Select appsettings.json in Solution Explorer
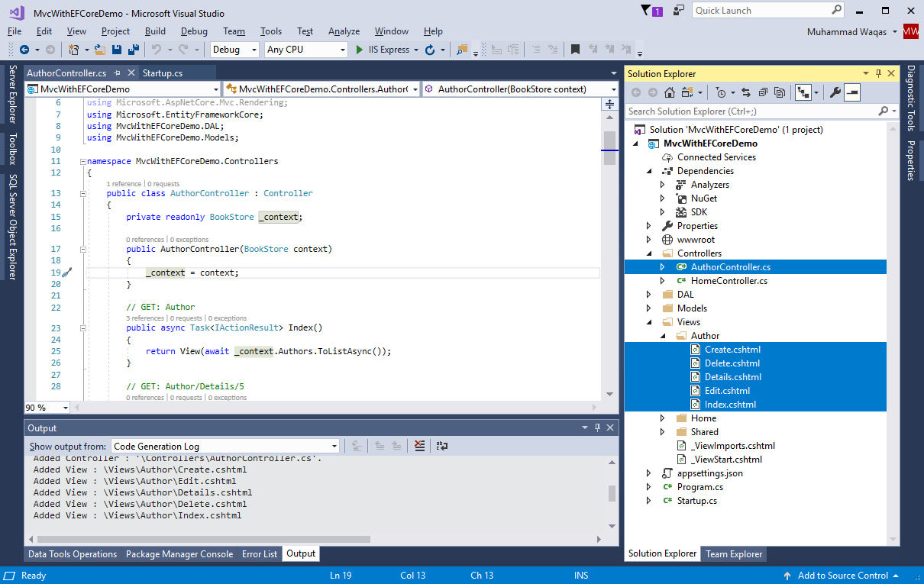The image size is (924, 584). (x=709, y=473)
